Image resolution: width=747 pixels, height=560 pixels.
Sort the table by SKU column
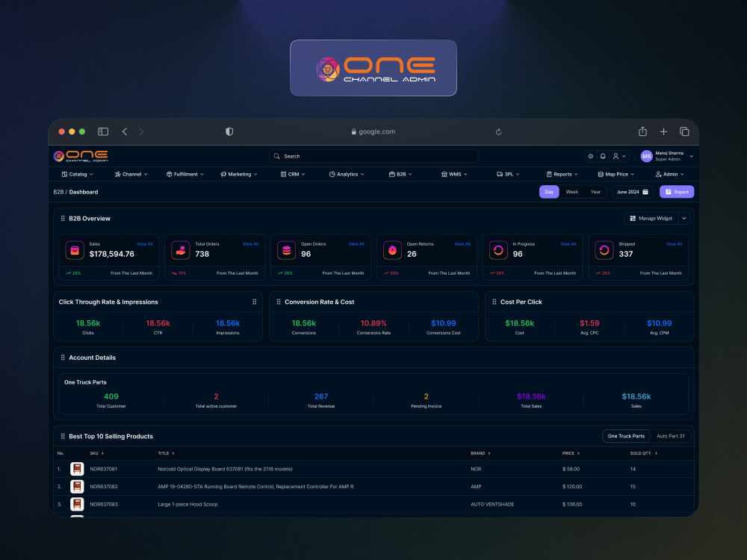96,453
